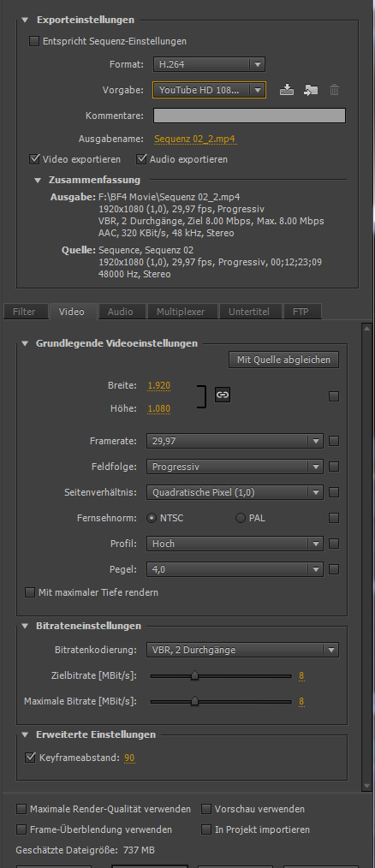This screenshot has width=375, height=868.
Task: Check Maximale Render-Qualität verwenden
Action: click(21, 809)
